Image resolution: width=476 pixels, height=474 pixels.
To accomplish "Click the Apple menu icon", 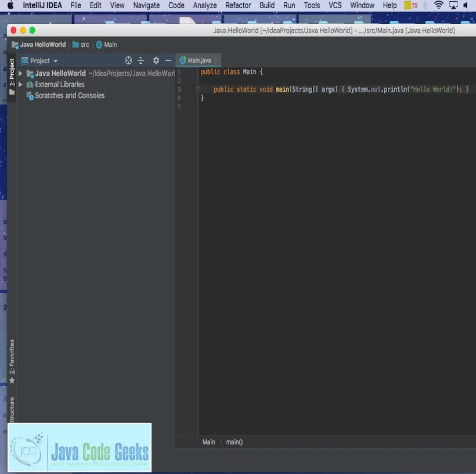I will point(10,5).
